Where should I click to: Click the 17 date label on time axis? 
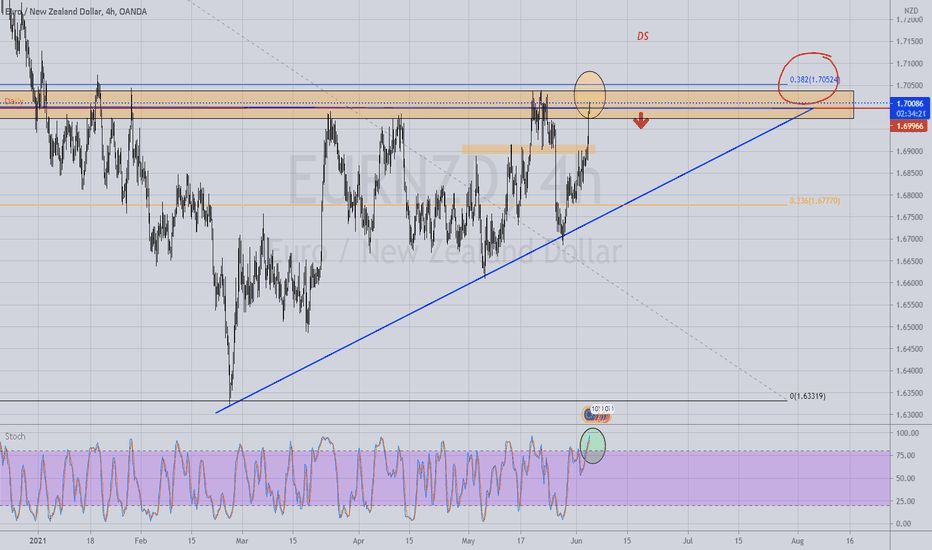(x=521, y=540)
